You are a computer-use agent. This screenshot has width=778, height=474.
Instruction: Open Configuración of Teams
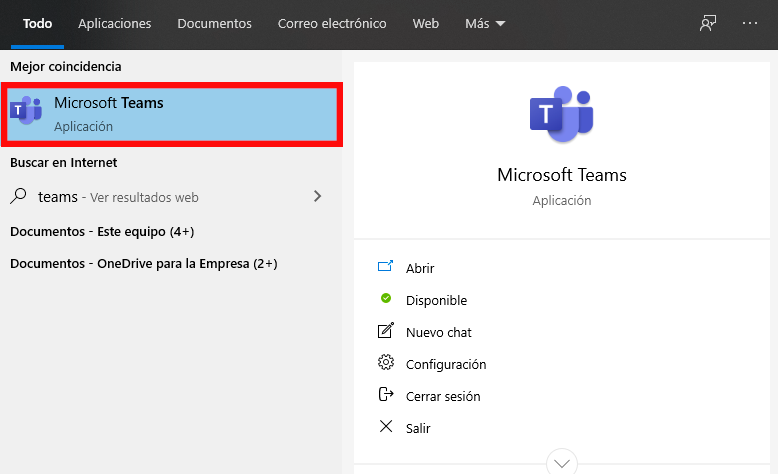coord(446,364)
